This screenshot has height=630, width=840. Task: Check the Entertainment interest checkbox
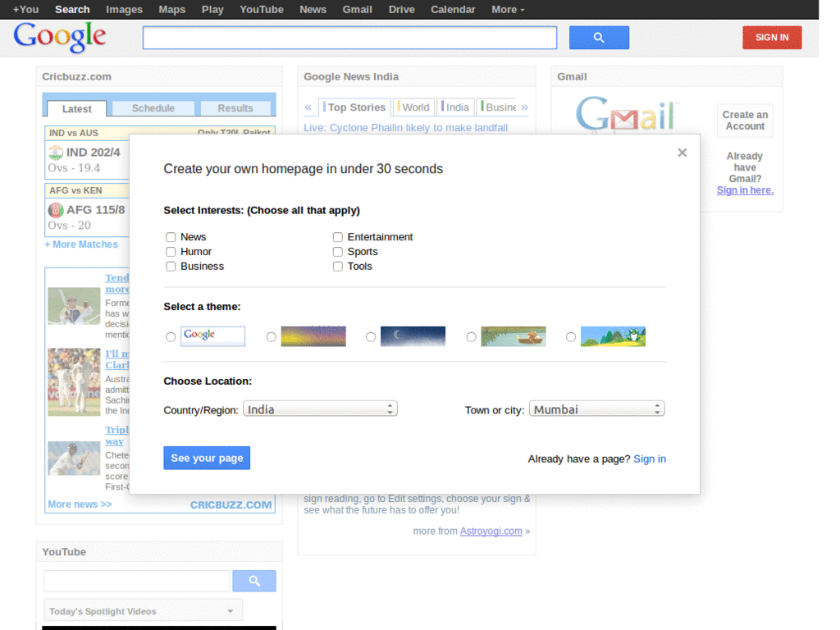coord(337,237)
